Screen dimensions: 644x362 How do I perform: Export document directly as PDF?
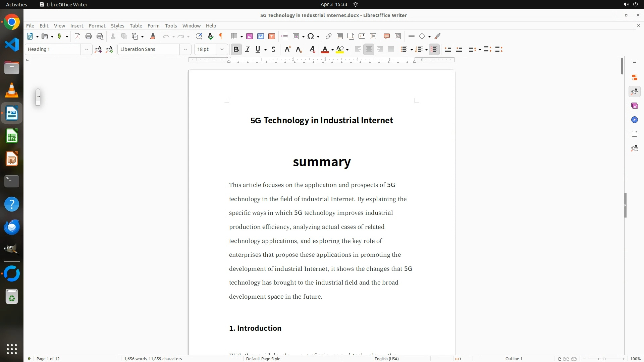pos(77,36)
